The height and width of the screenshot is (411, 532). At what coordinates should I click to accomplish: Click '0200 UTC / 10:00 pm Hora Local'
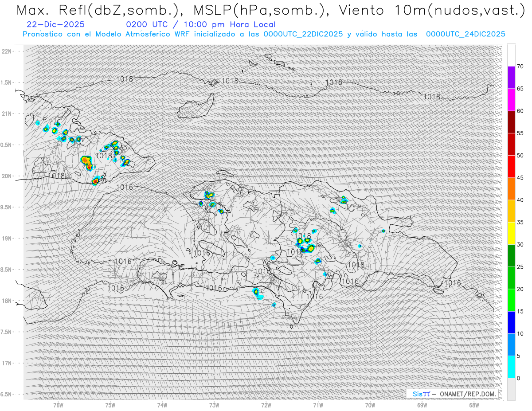[x=200, y=24]
